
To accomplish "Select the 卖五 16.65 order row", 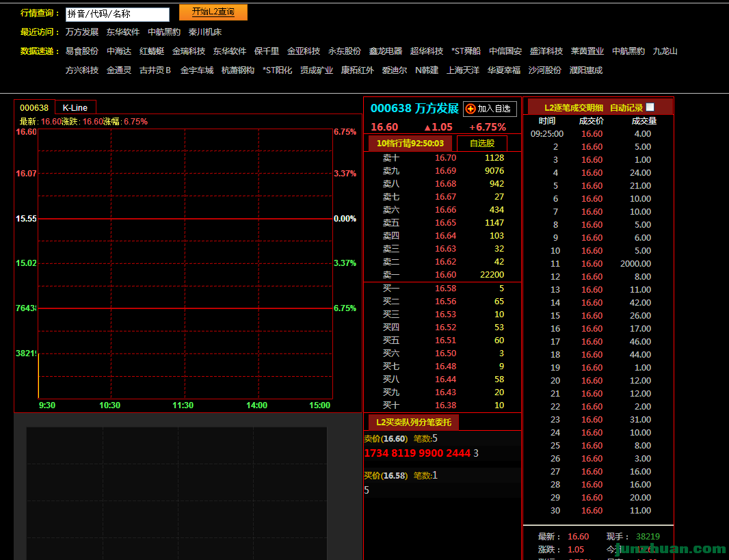I will [x=443, y=223].
